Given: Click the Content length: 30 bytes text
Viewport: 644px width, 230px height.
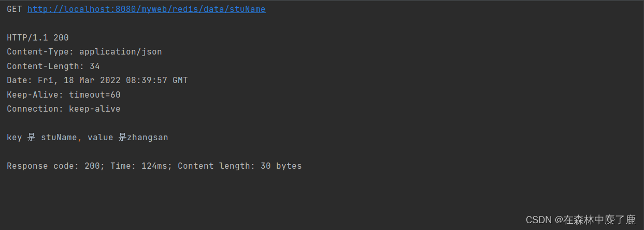Looking at the screenshot, I should [x=240, y=166].
